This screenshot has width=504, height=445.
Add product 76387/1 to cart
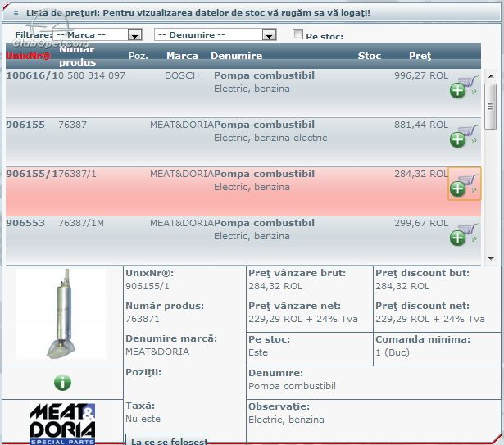click(464, 184)
